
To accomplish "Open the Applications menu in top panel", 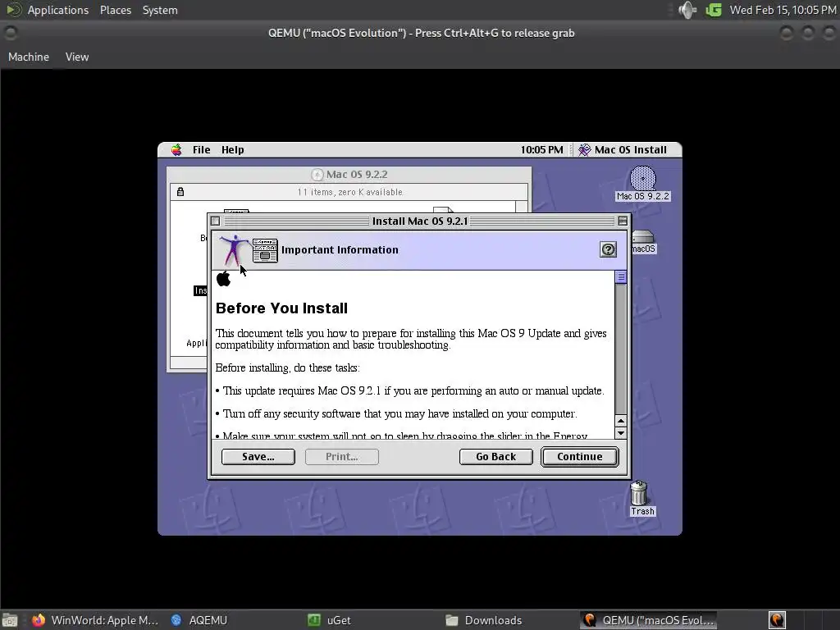I will 58,10.
